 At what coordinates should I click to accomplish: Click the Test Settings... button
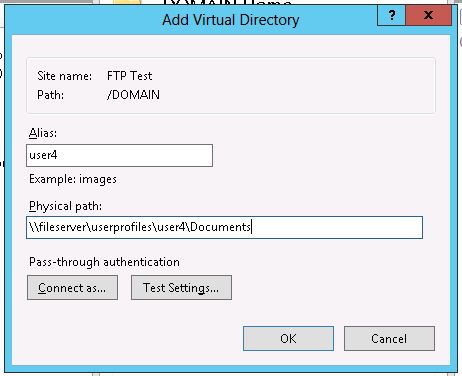point(181,288)
